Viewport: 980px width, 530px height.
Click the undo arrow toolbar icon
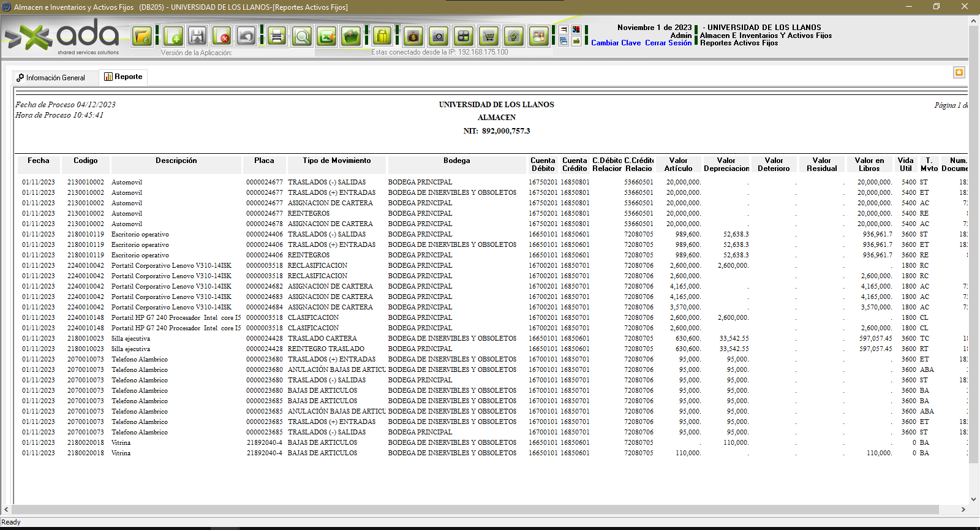coord(246,37)
